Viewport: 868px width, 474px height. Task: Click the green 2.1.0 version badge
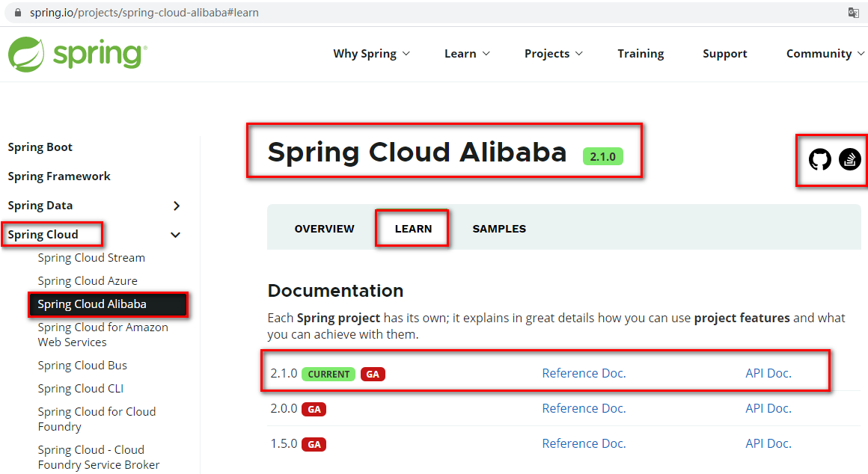pyautogui.click(x=603, y=156)
